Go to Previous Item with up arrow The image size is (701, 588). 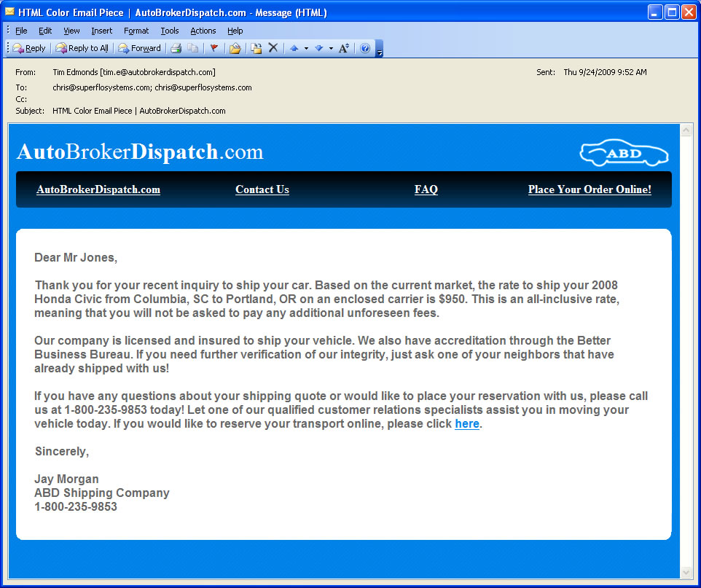294,48
